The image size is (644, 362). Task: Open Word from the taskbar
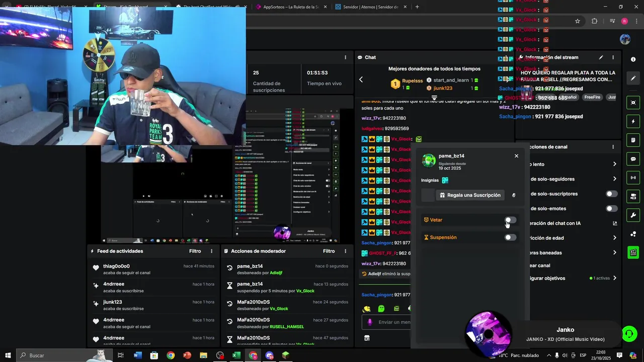138,355
